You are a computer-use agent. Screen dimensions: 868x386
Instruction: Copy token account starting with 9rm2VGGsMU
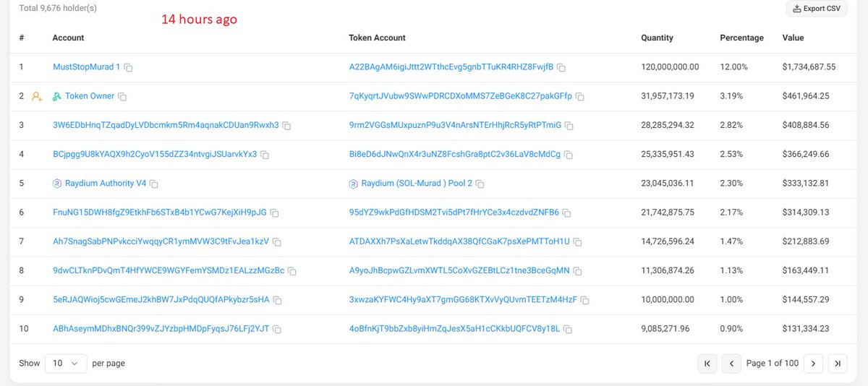coord(569,126)
